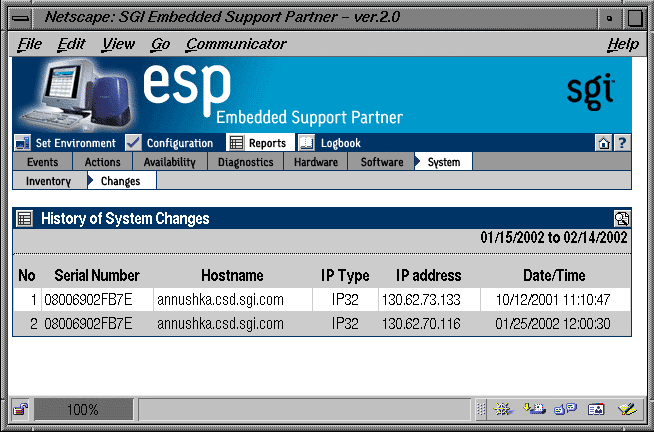654x432 pixels.
Task: Click the Set Environment link
Action: 75,143
